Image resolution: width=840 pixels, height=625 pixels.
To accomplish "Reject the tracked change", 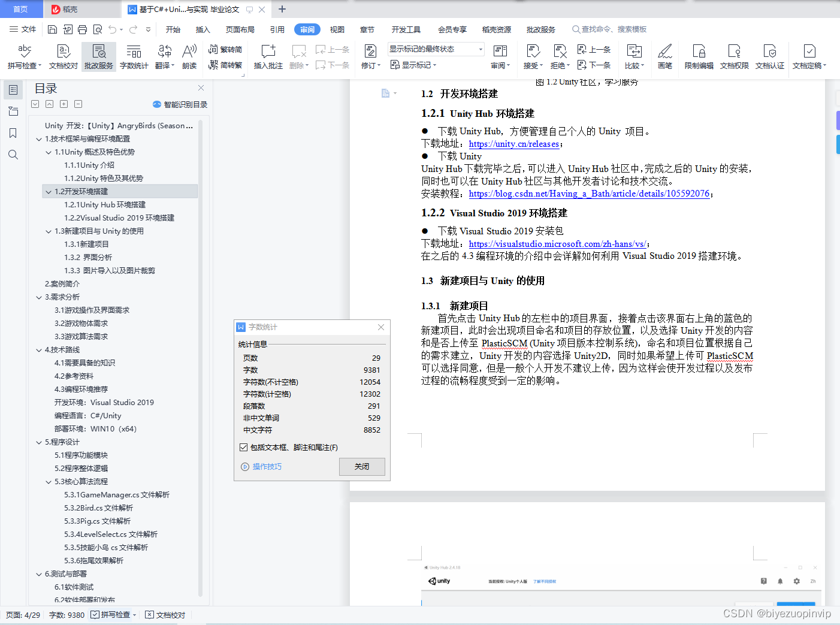I will (x=560, y=56).
